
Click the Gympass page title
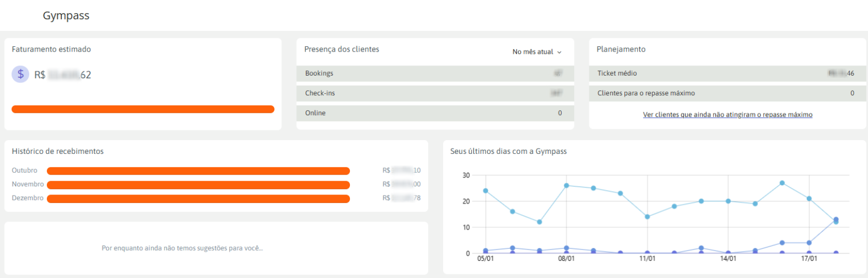coord(66,15)
